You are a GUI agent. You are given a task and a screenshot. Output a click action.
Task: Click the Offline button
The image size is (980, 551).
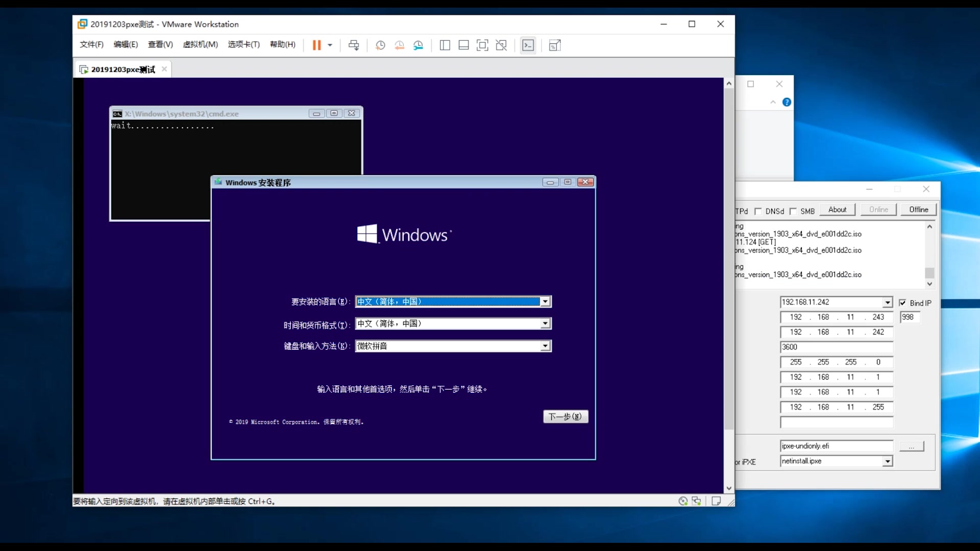918,210
